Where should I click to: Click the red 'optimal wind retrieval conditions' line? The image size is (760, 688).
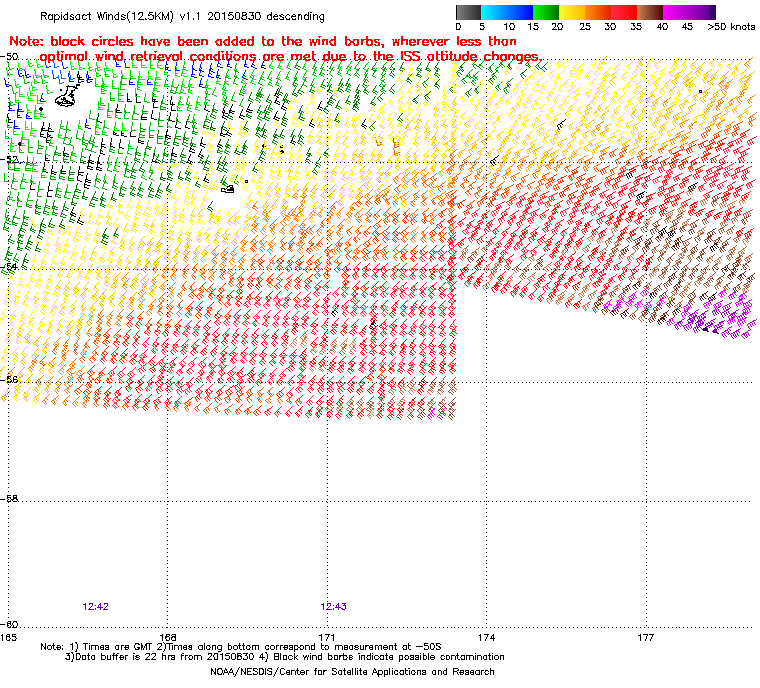coord(290,57)
